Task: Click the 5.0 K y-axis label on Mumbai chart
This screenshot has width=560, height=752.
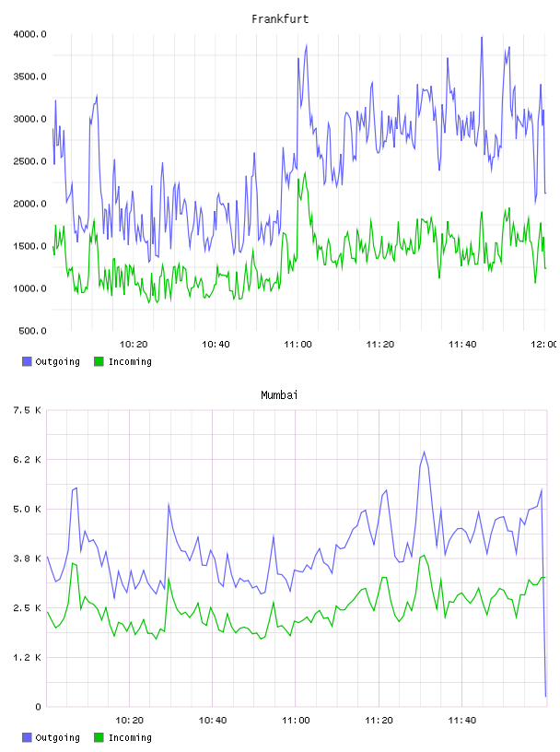Action: [x=28, y=509]
